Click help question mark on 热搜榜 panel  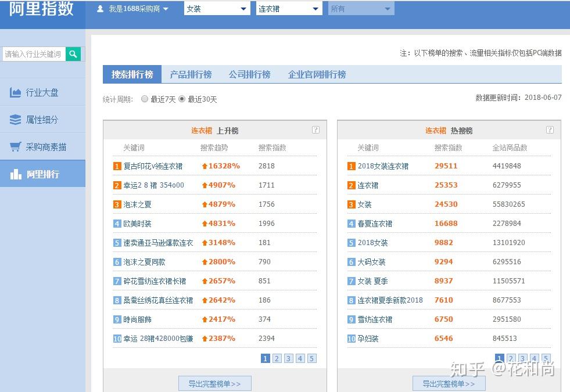(x=550, y=130)
